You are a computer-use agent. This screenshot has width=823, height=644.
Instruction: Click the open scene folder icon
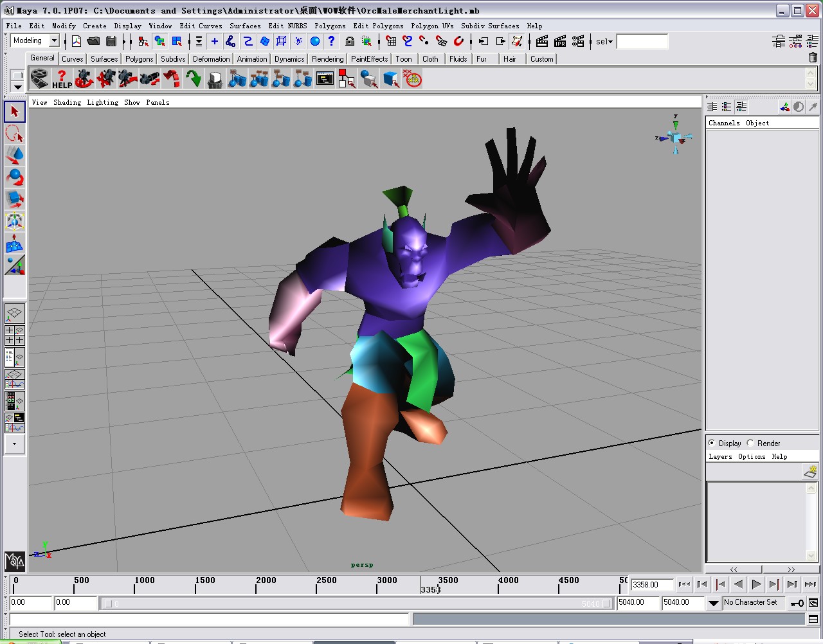point(94,41)
